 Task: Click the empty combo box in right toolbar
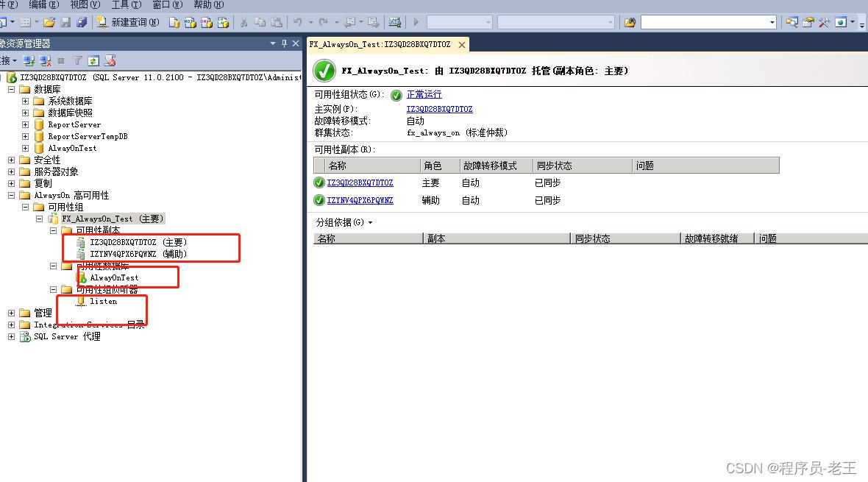point(708,22)
